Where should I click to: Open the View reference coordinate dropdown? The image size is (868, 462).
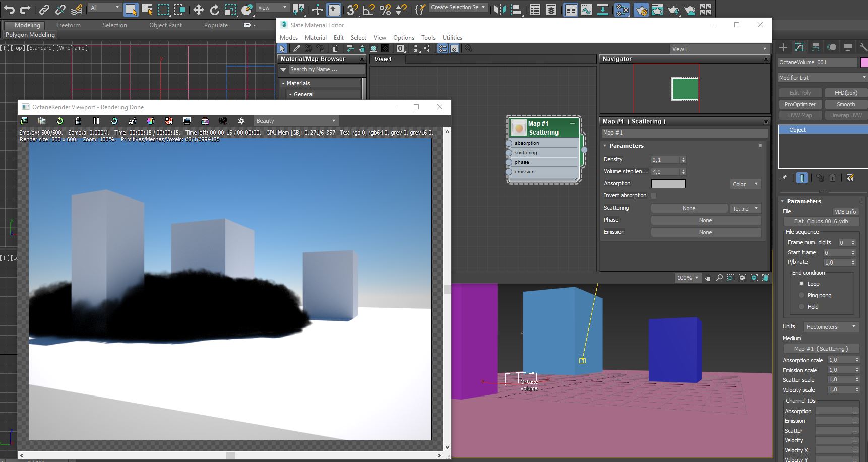pos(272,8)
